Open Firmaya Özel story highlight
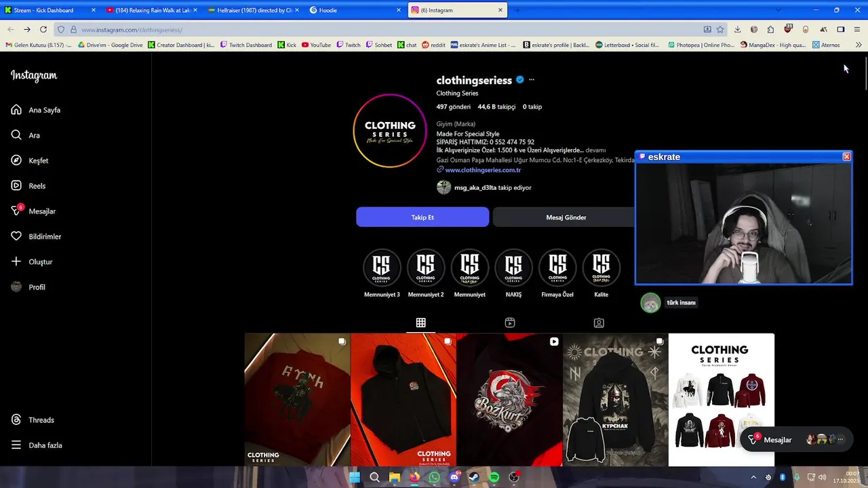Image resolution: width=868 pixels, height=488 pixels. 557,273
